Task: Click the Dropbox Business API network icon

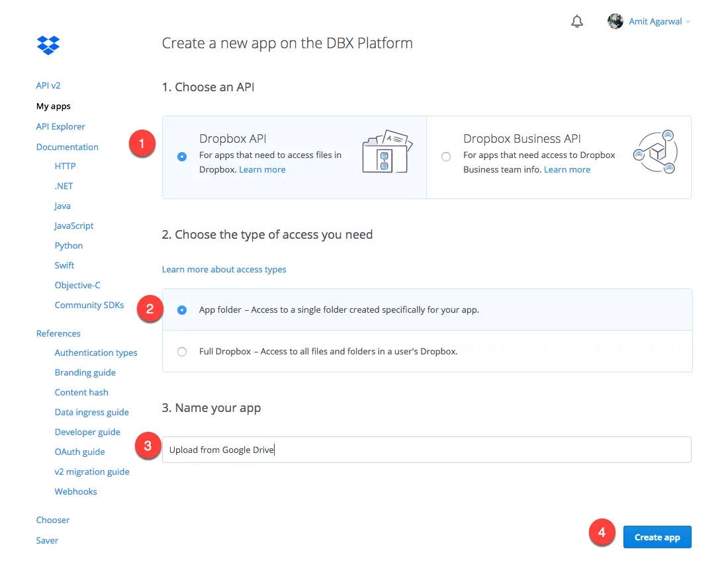Action: click(x=655, y=151)
